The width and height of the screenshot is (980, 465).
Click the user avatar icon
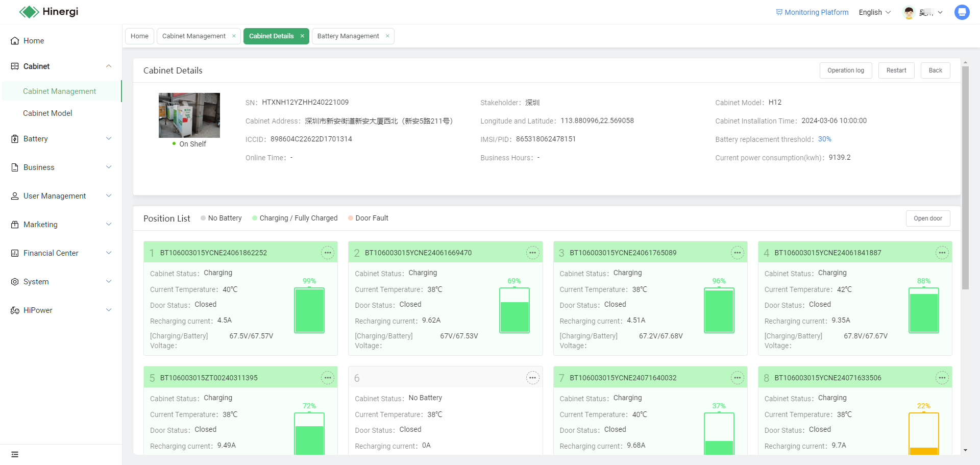(x=909, y=13)
